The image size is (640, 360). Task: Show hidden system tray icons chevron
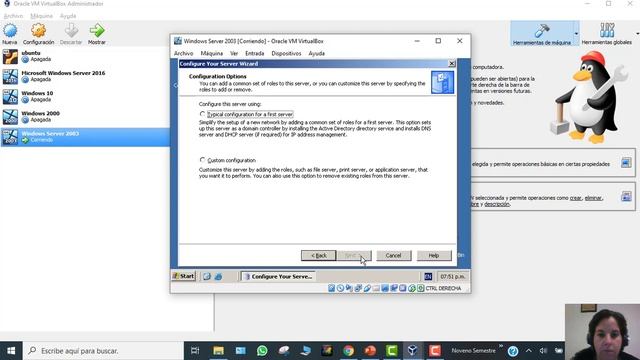point(529,351)
